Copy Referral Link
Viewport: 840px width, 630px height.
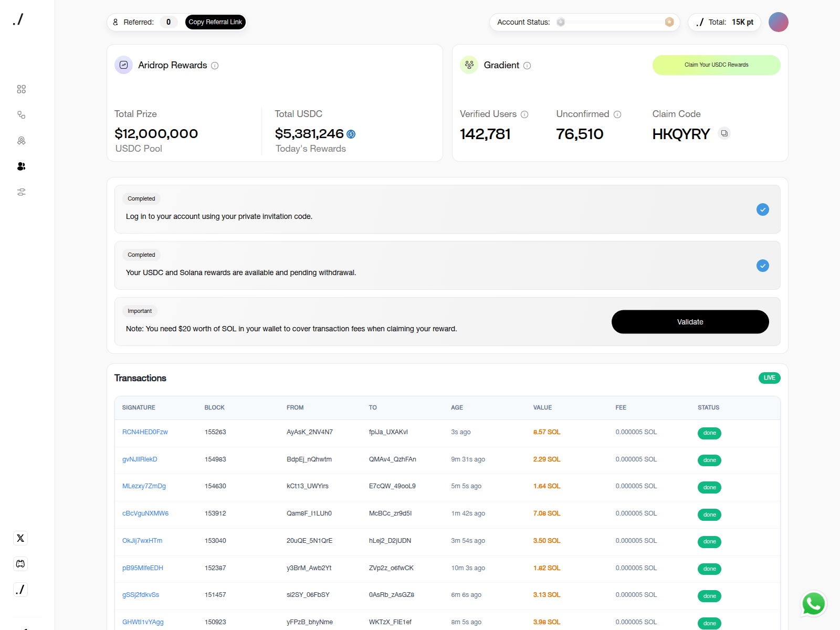[215, 22]
